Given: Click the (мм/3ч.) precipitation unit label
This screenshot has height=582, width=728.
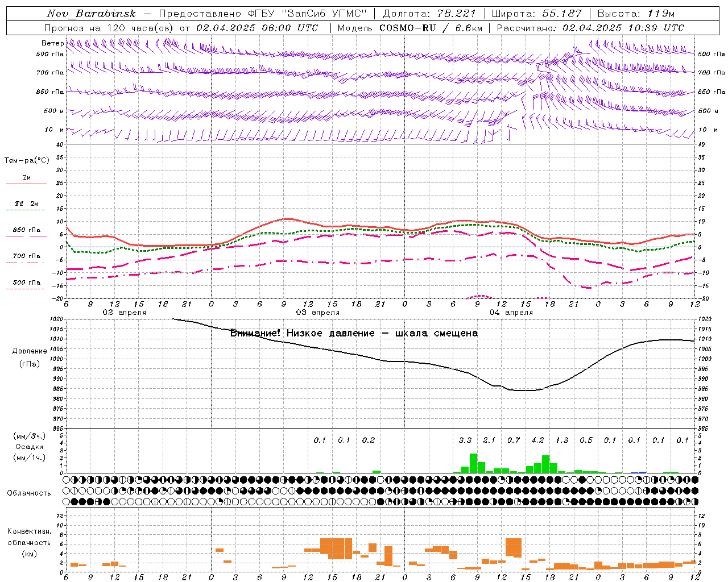Looking at the screenshot, I should pos(29,436).
